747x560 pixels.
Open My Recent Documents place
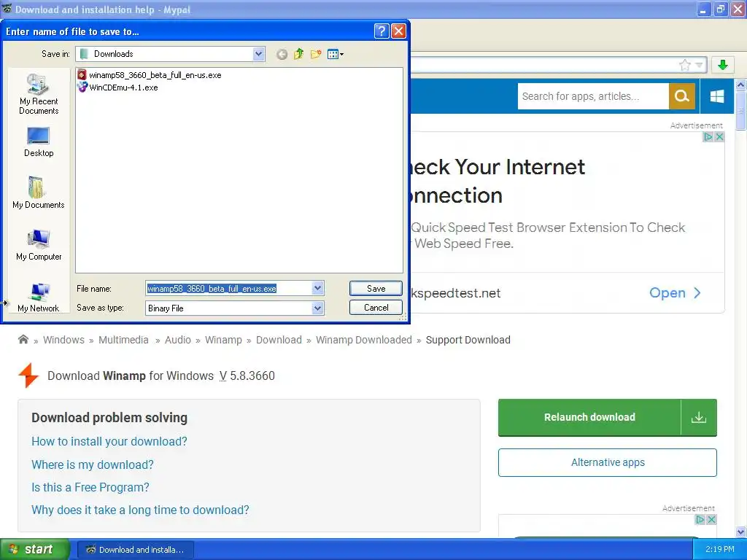[39, 94]
